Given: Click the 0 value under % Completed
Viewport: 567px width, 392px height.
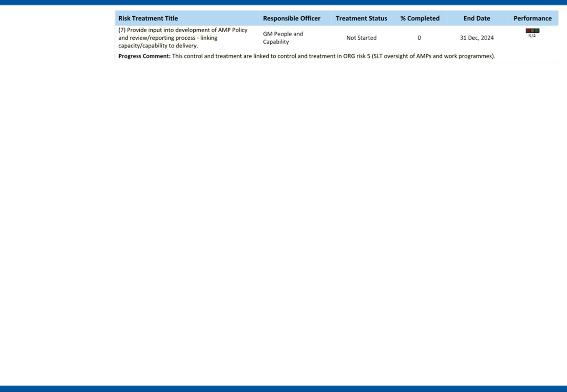Looking at the screenshot, I should (419, 38).
